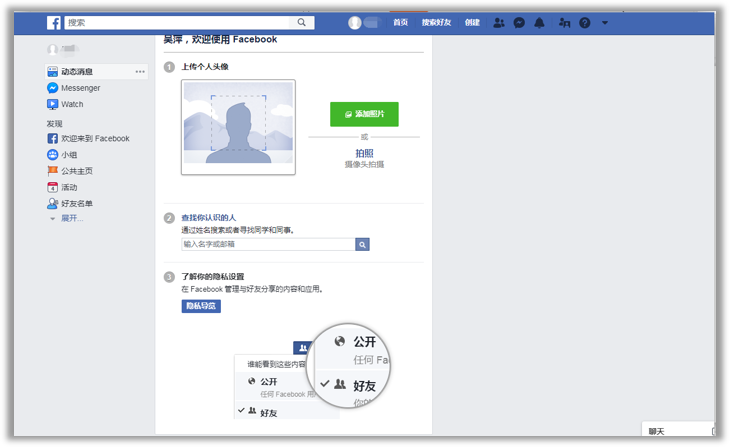Focus the 输入名字或邮箱 input
This screenshot has width=730, height=447.
268,244
